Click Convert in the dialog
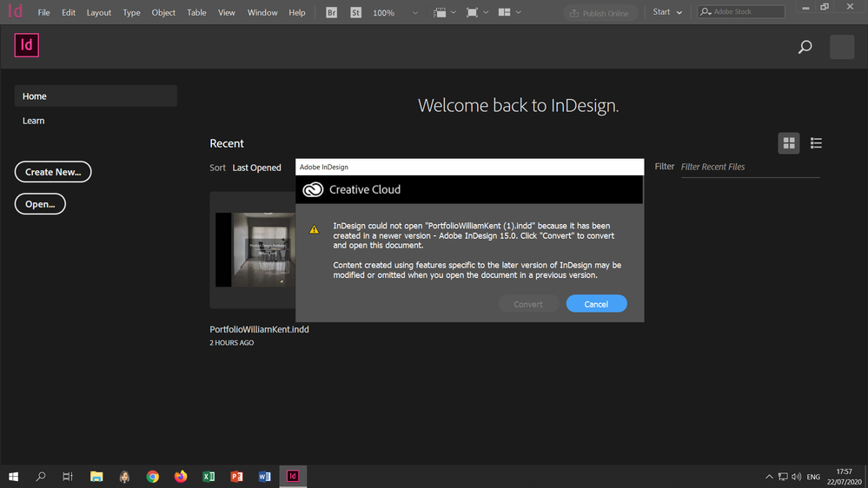The width and height of the screenshot is (868, 488). pos(528,304)
